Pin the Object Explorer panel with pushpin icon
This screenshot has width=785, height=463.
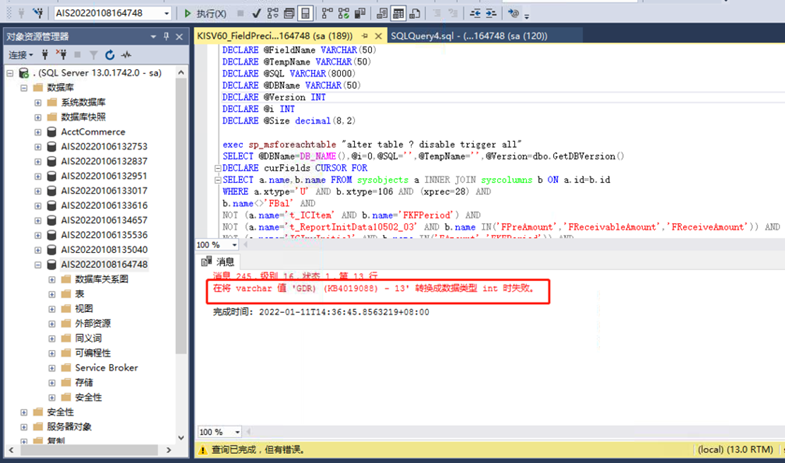(166, 36)
